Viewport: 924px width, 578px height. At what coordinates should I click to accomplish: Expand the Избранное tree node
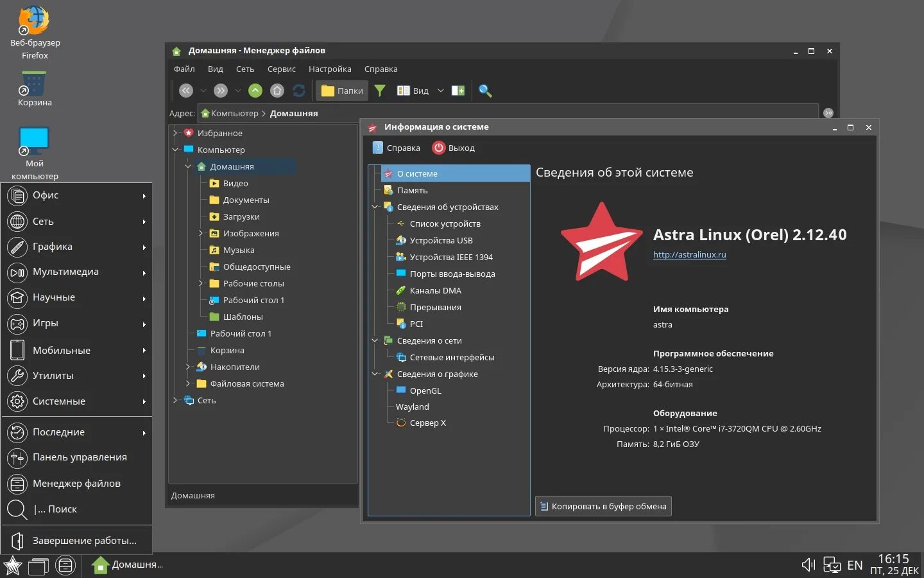[x=175, y=133]
